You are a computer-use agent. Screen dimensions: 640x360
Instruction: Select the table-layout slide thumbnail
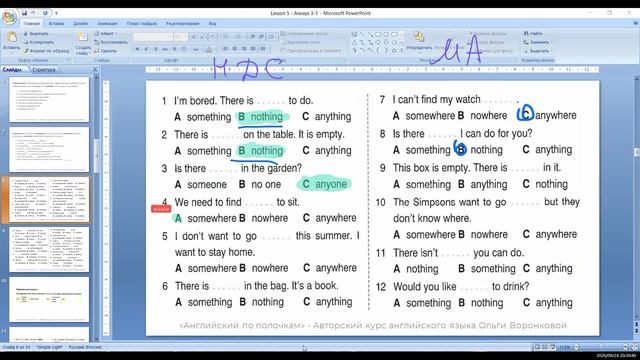49,299
